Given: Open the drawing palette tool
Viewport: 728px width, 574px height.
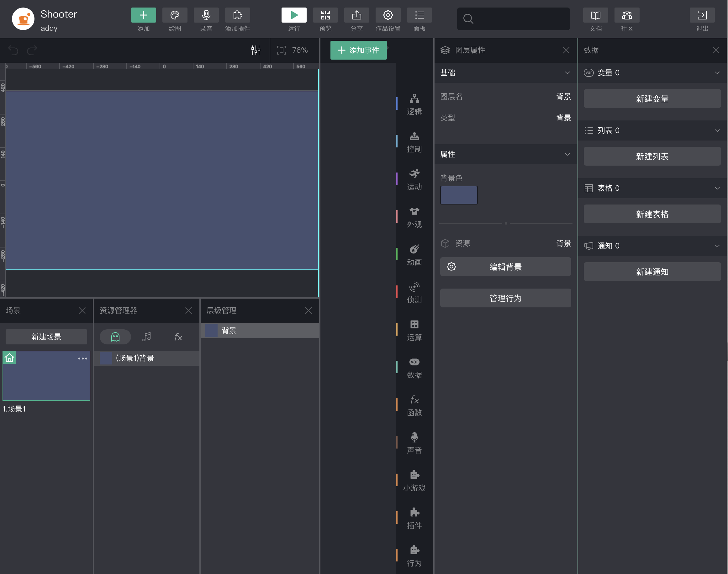Looking at the screenshot, I should pos(175,15).
